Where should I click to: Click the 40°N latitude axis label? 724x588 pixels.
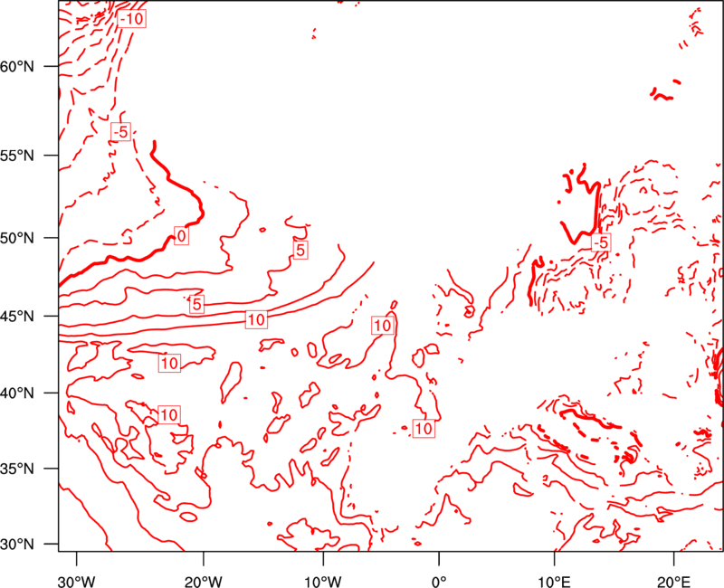(17, 393)
